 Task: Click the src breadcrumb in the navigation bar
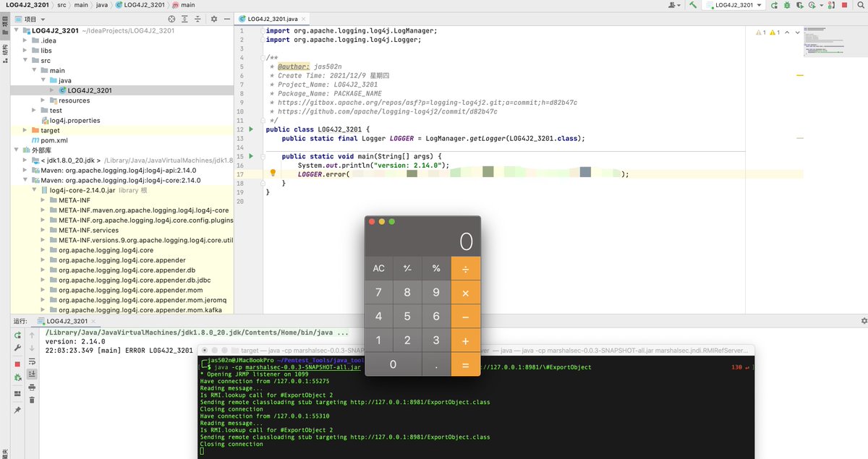[61, 5]
